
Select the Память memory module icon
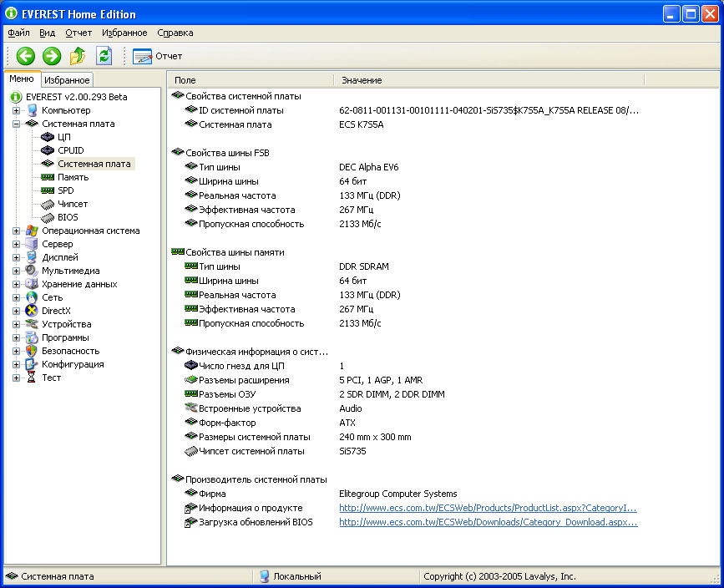(47, 177)
